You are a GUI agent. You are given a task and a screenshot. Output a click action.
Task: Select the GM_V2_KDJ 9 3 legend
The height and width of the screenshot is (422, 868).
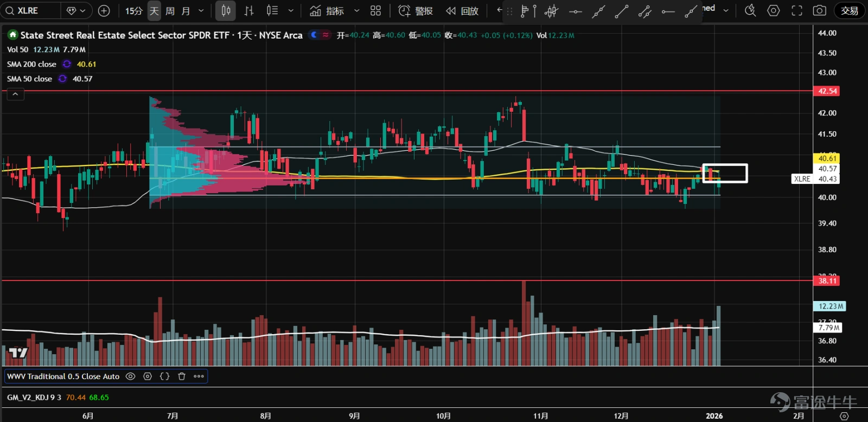[34, 398]
